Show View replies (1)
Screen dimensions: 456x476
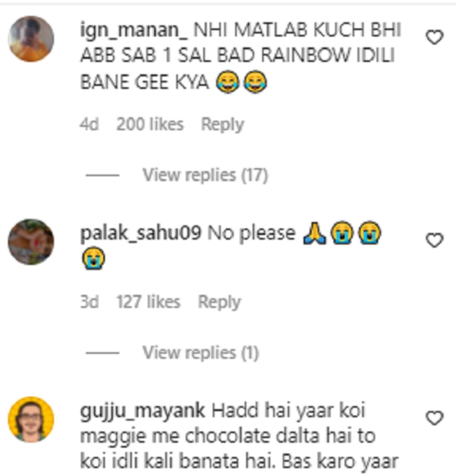pos(201,353)
